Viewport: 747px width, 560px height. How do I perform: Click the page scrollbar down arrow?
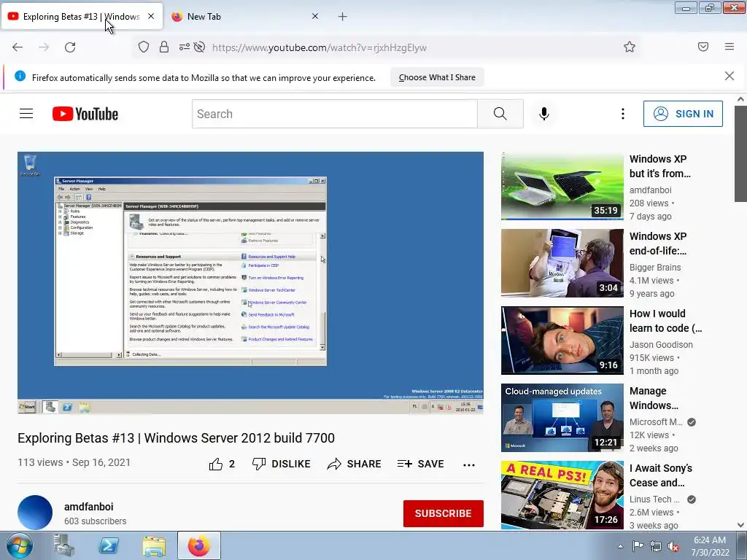coord(740,525)
